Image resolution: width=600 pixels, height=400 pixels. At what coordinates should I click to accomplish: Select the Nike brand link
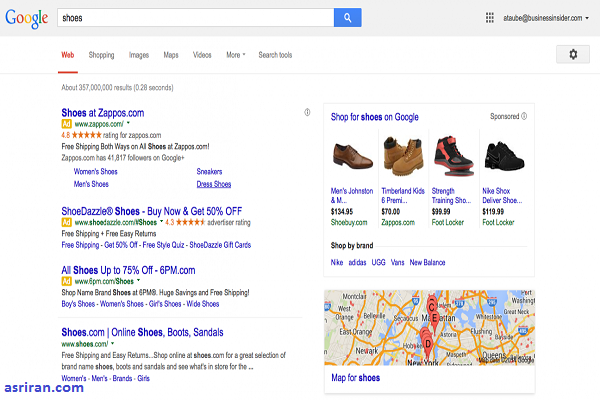click(x=338, y=262)
